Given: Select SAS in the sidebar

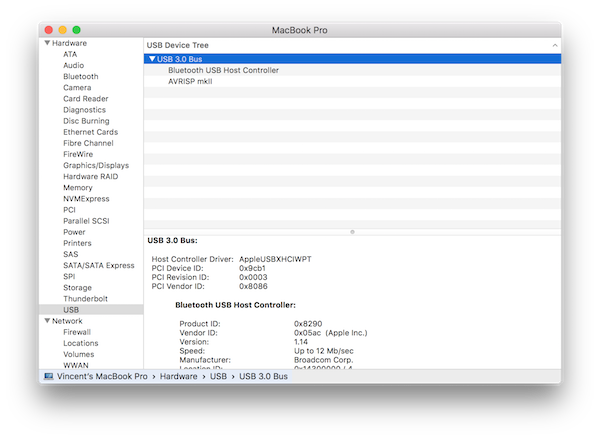Looking at the screenshot, I should [x=71, y=254].
